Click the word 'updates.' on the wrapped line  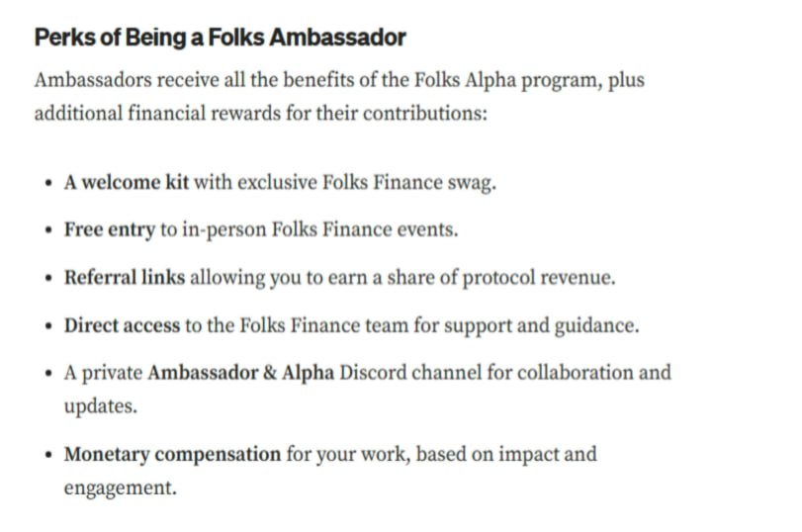[x=101, y=406]
